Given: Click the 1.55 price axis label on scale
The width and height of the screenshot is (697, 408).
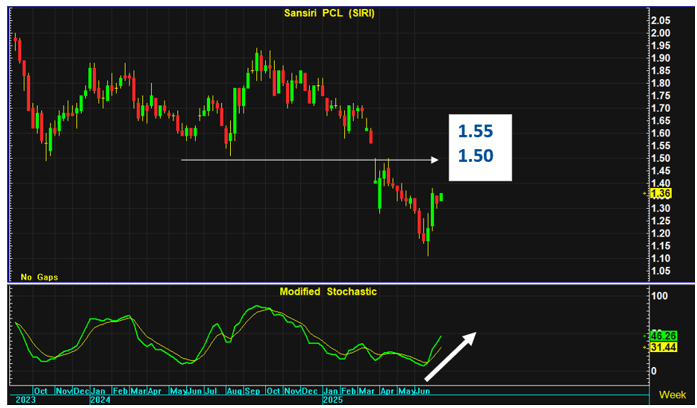Looking at the screenshot, I should [661, 146].
